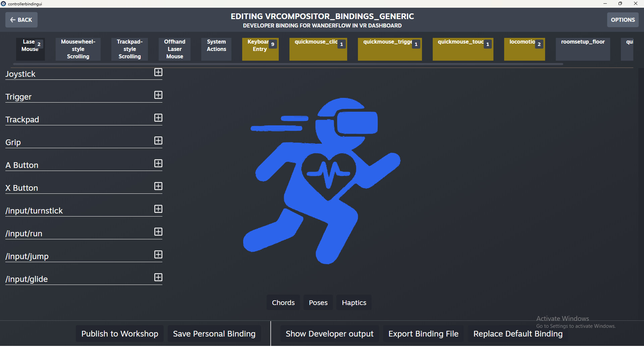Open the Chords panel
The height and width of the screenshot is (362, 644).
click(283, 302)
